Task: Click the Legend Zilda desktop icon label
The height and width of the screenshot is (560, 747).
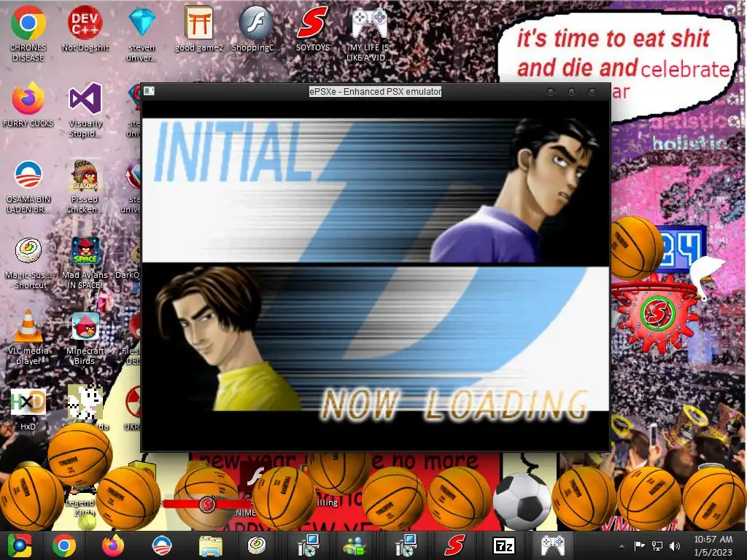Action: point(80,507)
